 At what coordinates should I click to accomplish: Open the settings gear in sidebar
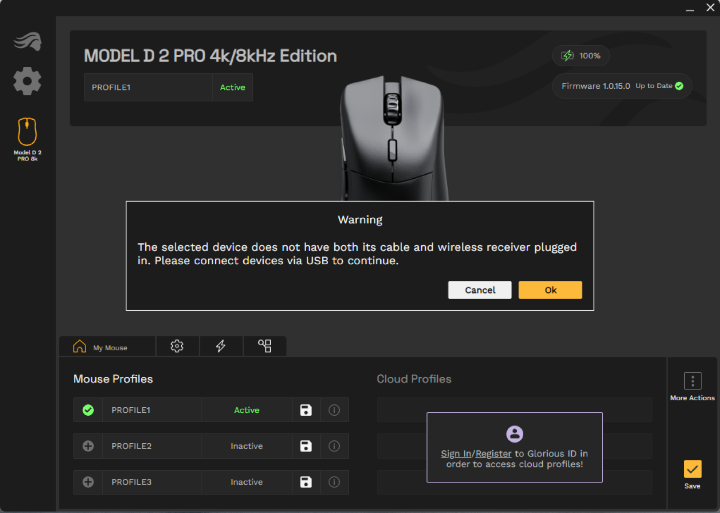(27, 81)
